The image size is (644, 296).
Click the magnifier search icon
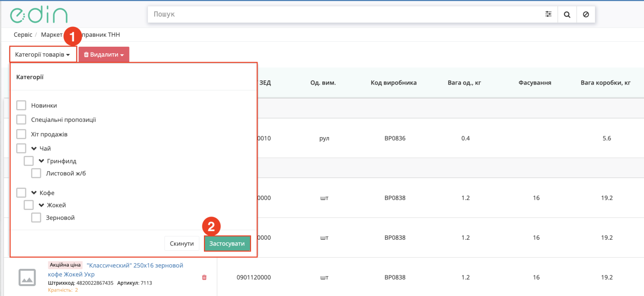(x=567, y=15)
